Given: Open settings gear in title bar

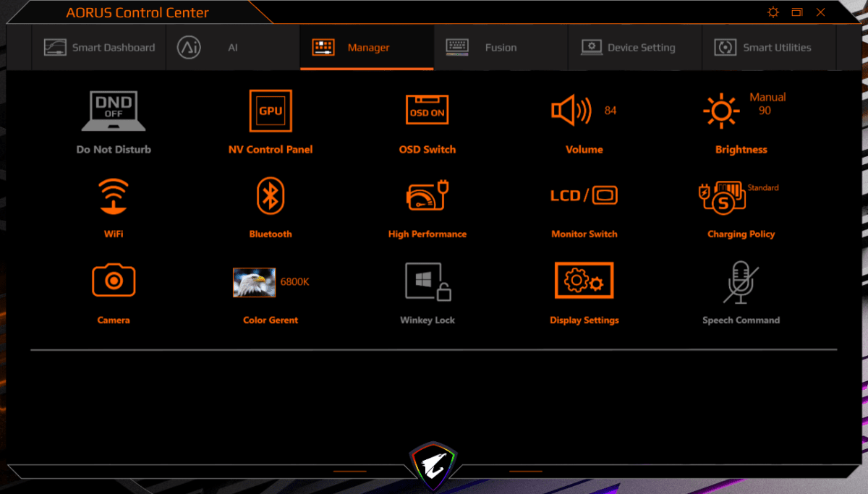Looking at the screenshot, I should point(773,12).
